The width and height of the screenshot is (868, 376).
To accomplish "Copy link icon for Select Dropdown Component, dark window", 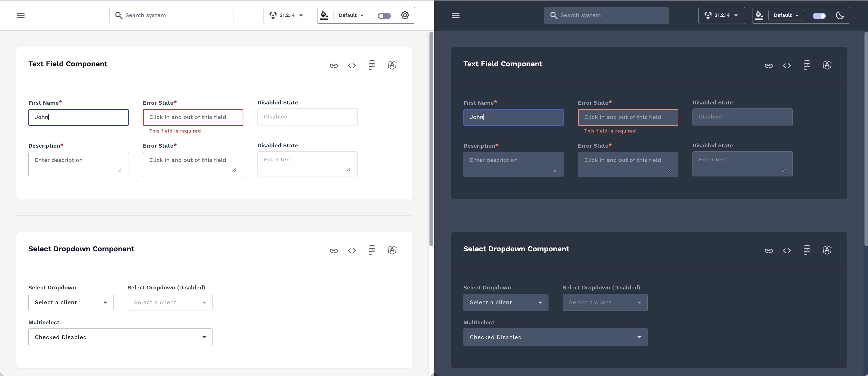I will point(769,250).
